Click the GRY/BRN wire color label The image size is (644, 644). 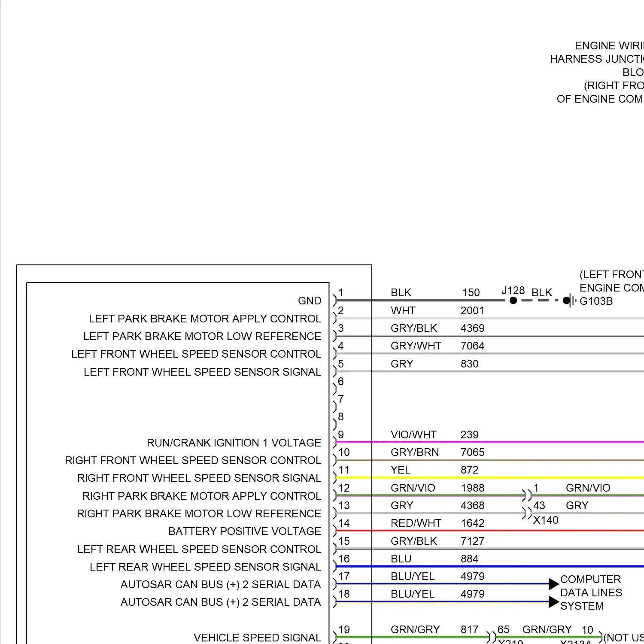pos(415,452)
